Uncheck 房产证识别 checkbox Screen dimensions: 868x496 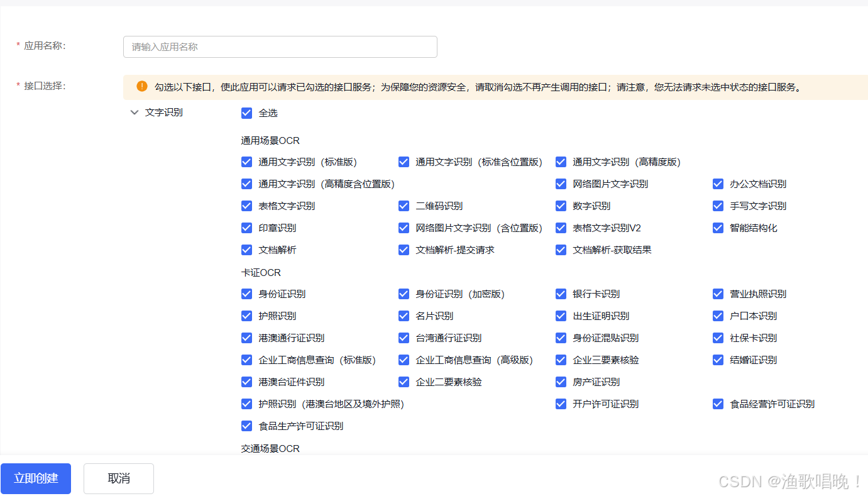click(561, 382)
